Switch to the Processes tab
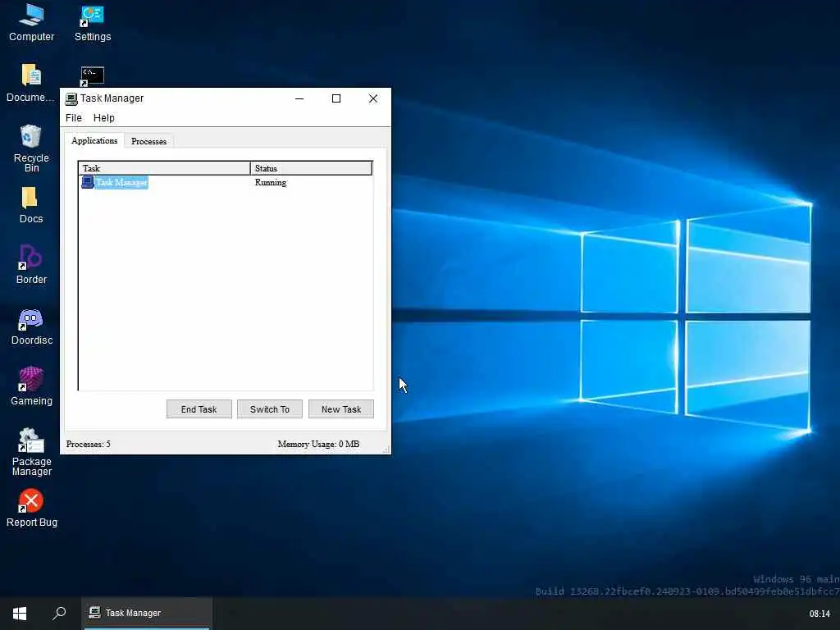 pyautogui.click(x=149, y=141)
